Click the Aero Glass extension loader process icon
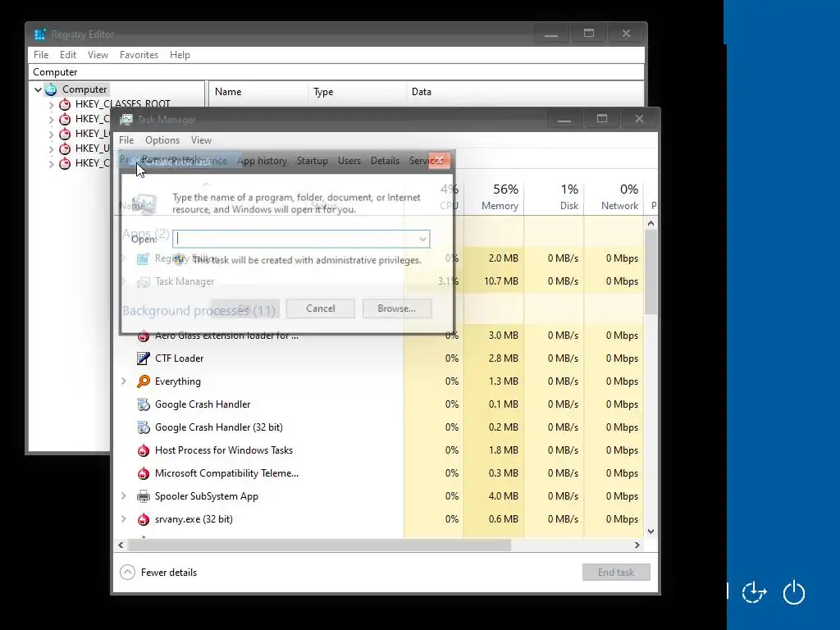This screenshot has width=840, height=630. tap(143, 336)
